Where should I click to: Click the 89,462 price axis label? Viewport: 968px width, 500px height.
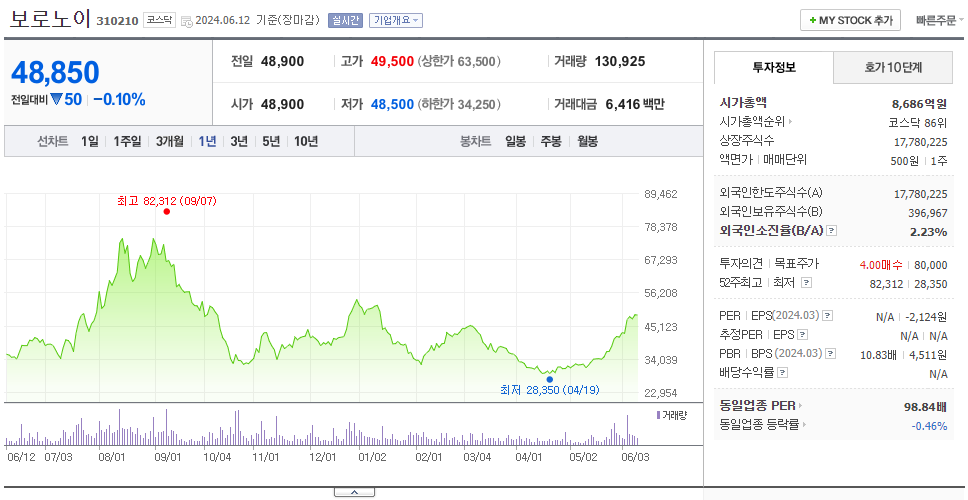pos(661,194)
